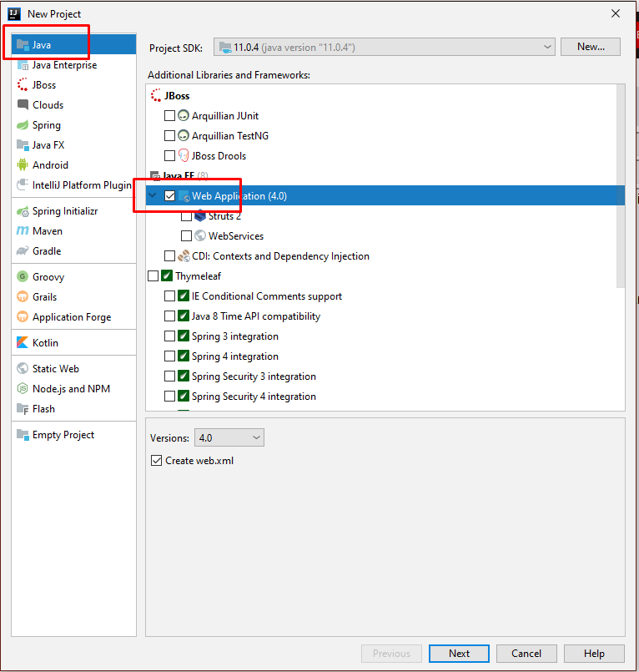This screenshot has width=639, height=672.
Task: Click the Spring Initializr icon
Action: (x=23, y=211)
